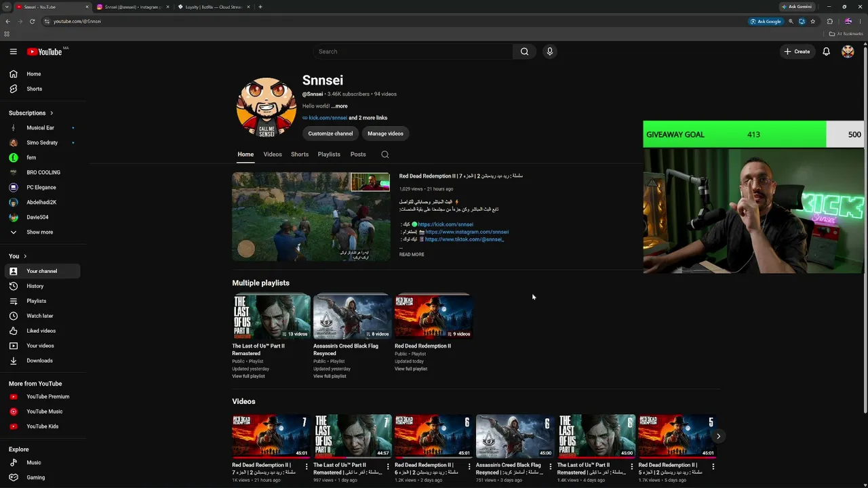Open Gaming under Explore

[42, 477]
